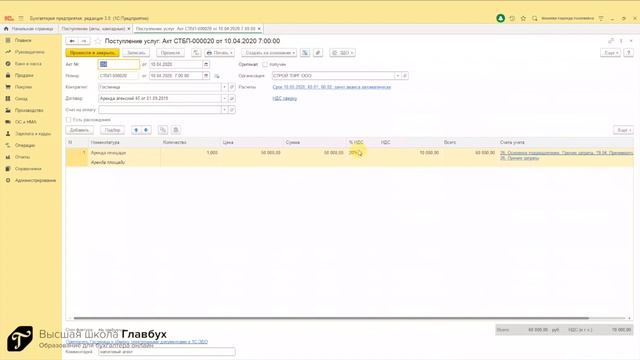Open the Расчеты settings link
This screenshot has height=360, width=640.
(331, 87)
